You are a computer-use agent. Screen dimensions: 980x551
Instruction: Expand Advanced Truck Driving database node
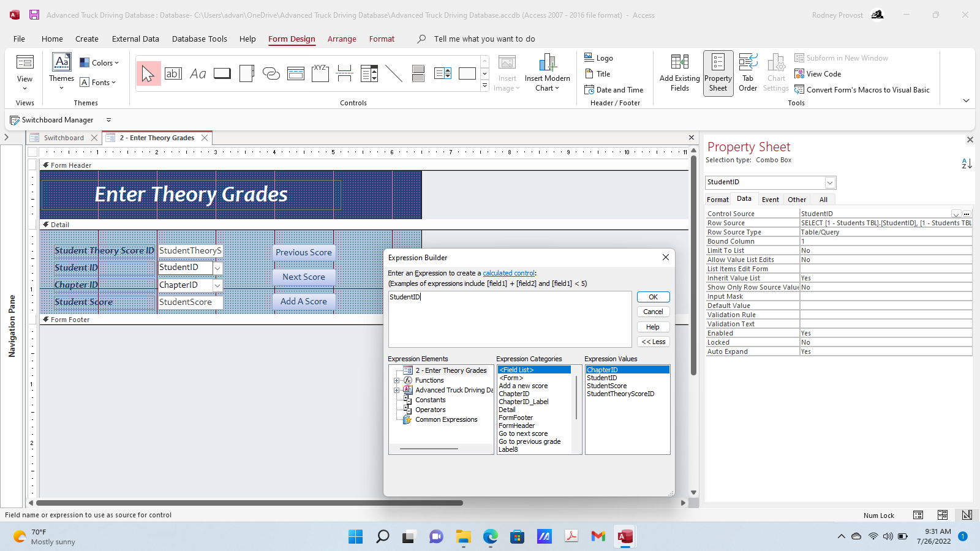click(396, 390)
